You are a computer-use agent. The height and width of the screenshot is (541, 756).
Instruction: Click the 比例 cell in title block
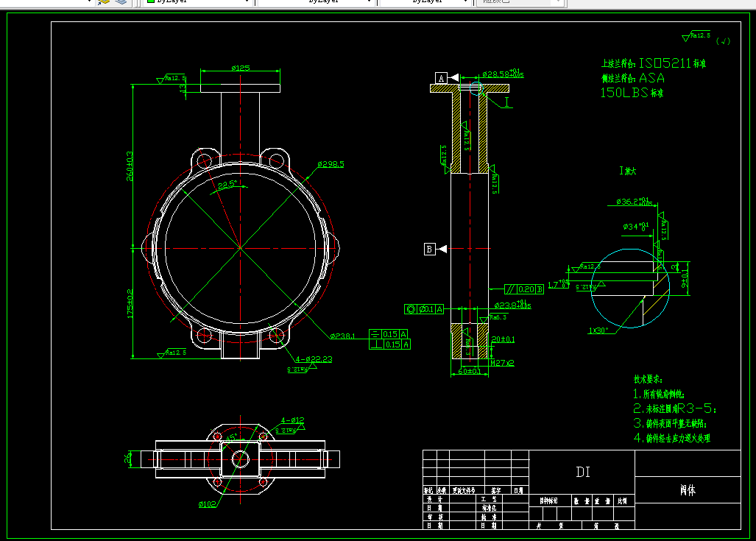coord(623,501)
